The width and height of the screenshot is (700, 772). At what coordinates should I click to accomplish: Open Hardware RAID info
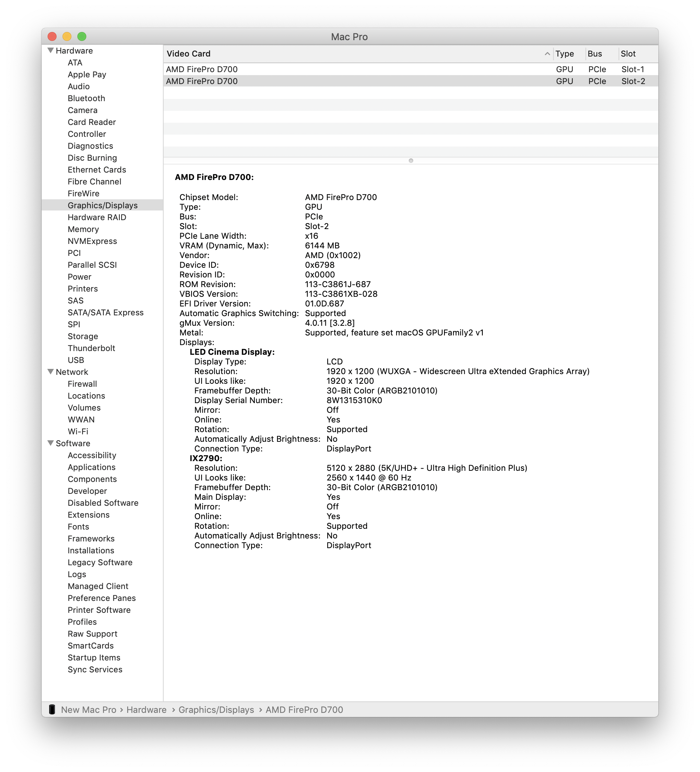pos(97,217)
